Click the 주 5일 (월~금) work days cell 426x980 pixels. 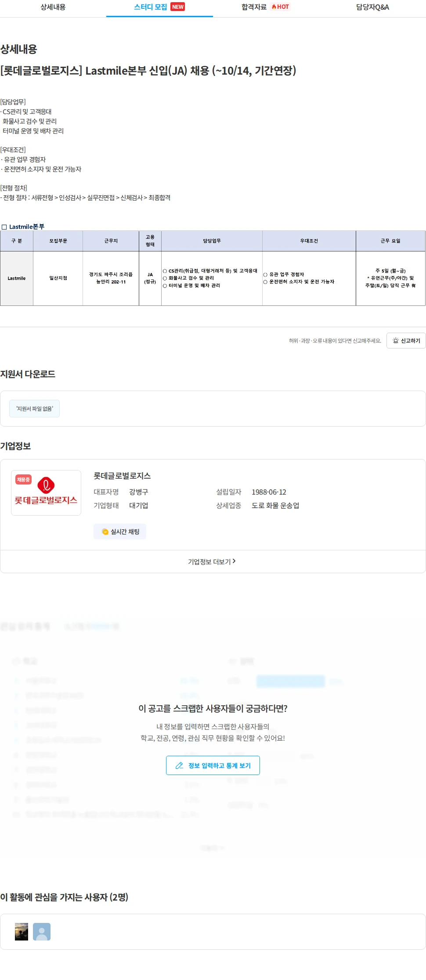click(x=390, y=278)
